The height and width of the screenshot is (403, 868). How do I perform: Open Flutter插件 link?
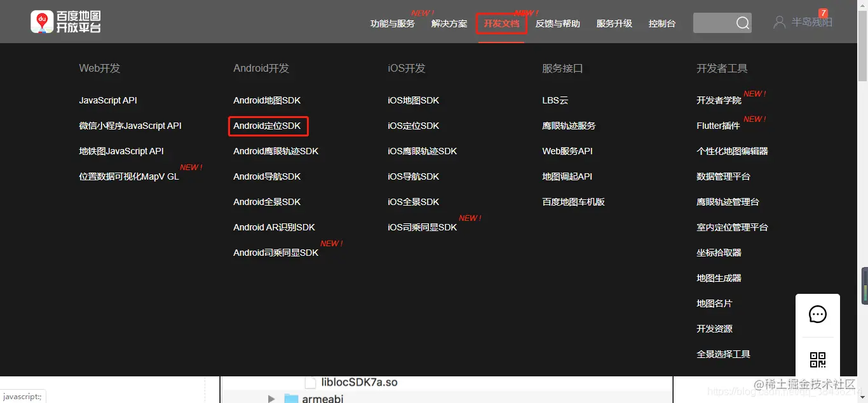[x=718, y=126]
